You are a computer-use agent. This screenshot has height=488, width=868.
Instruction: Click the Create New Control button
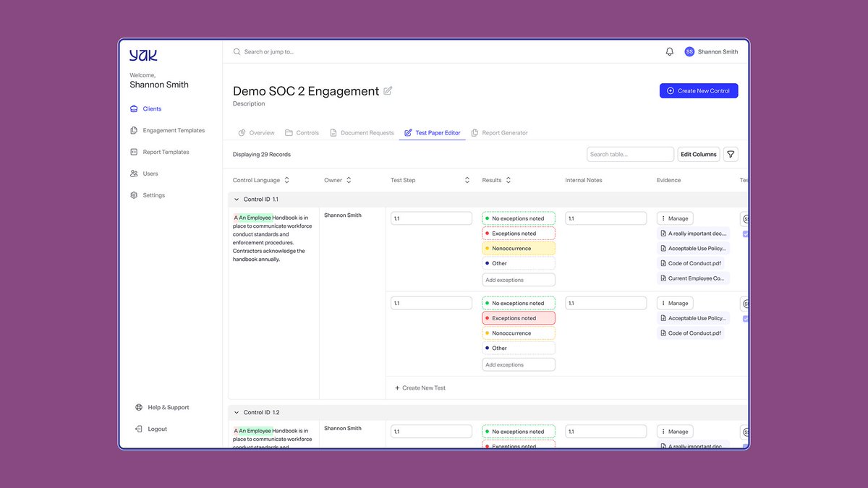[699, 91]
